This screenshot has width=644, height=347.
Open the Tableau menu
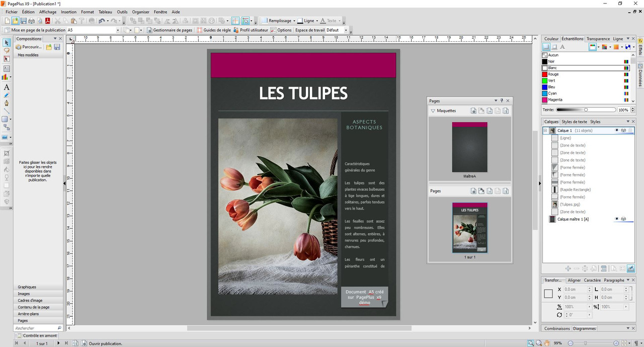[105, 12]
